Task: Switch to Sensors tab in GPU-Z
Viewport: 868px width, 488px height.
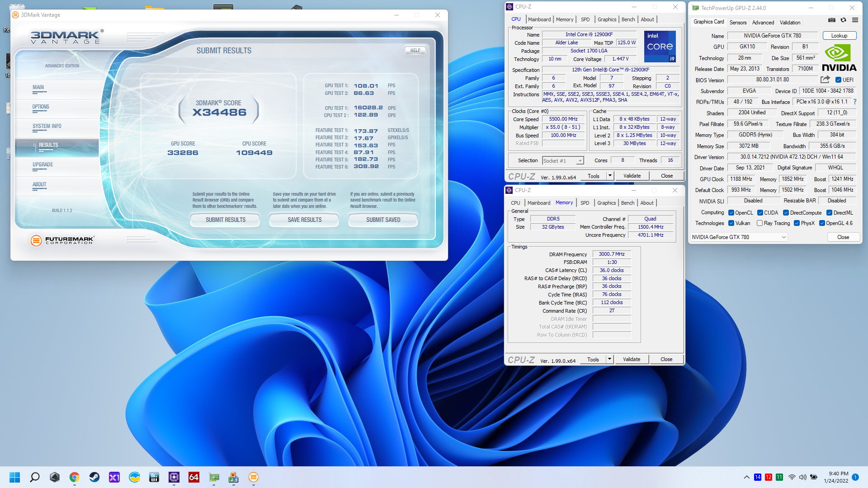Action: [x=738, y=22]
